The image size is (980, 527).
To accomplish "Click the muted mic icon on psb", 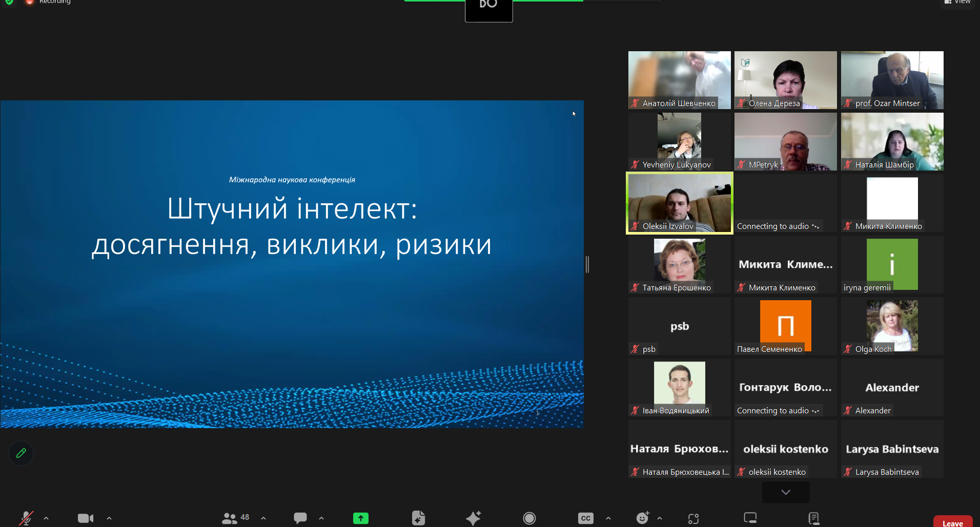I will 635,349.
